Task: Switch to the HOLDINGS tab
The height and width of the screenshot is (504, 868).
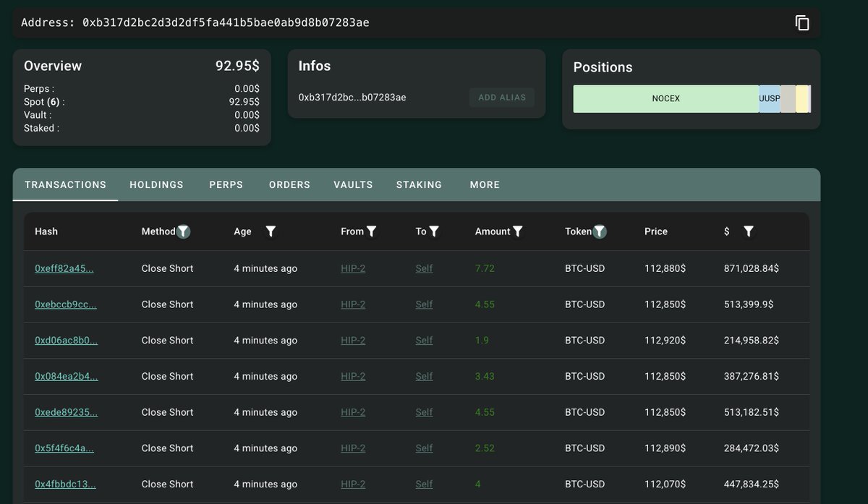Action: point(156,184)
